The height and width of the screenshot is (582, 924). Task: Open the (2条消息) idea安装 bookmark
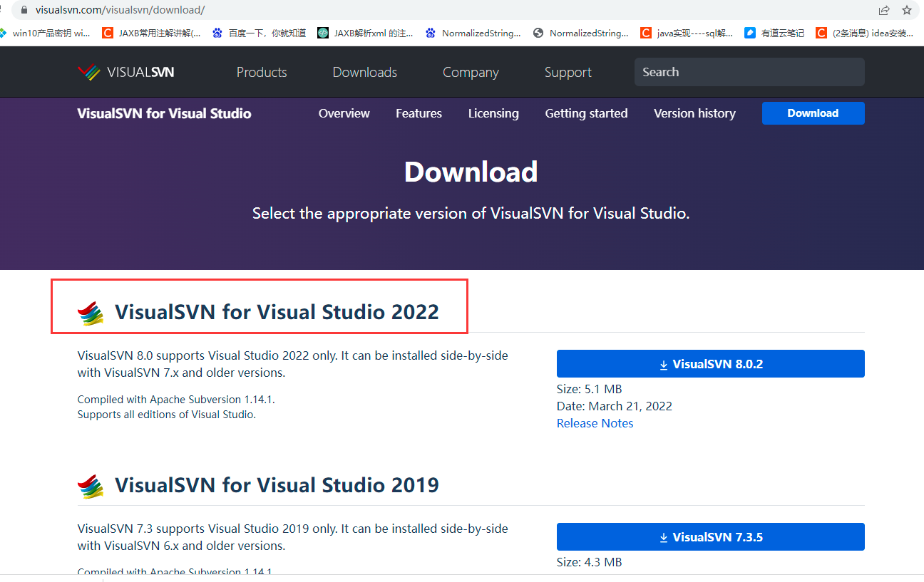tap(864, 33)
